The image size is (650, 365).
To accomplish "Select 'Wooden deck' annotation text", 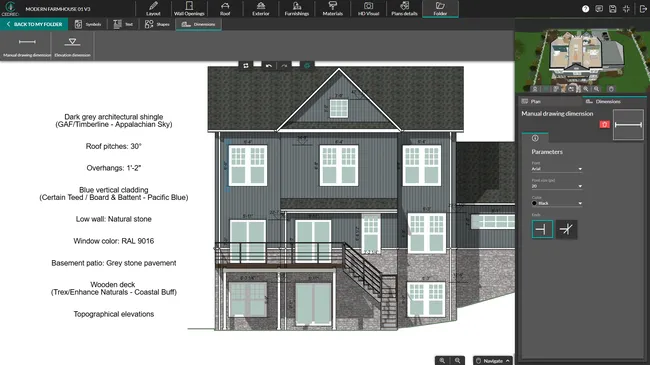I will click(114, 288).
